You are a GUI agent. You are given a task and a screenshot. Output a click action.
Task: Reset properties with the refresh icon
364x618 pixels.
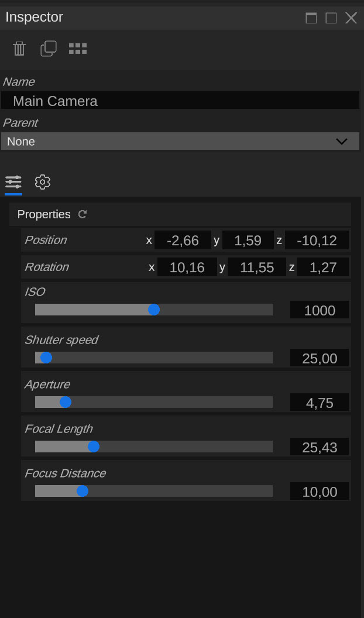(83, 214)
